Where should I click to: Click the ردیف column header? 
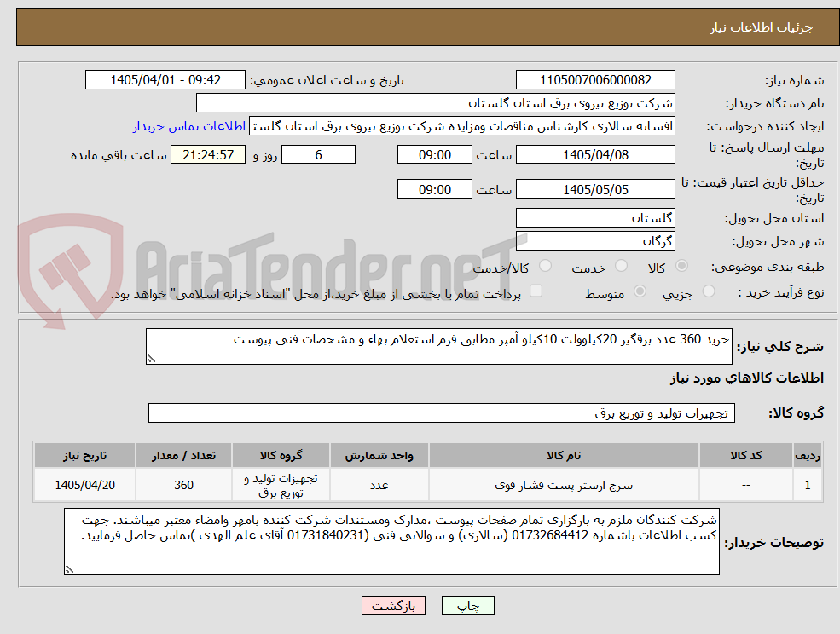(808, 455)
